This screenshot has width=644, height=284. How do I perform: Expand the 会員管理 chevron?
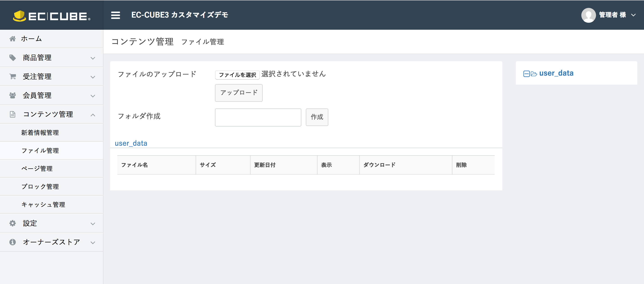(93, 96)
